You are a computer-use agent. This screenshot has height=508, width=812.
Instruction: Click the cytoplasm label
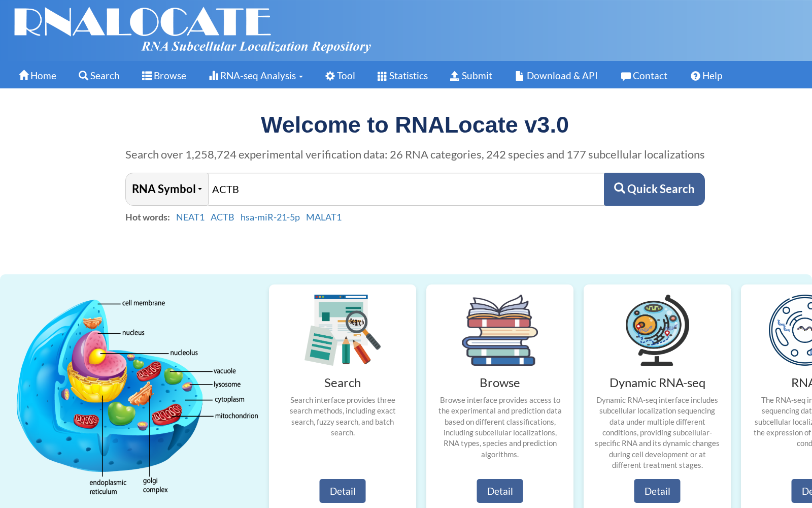(229, 399)
